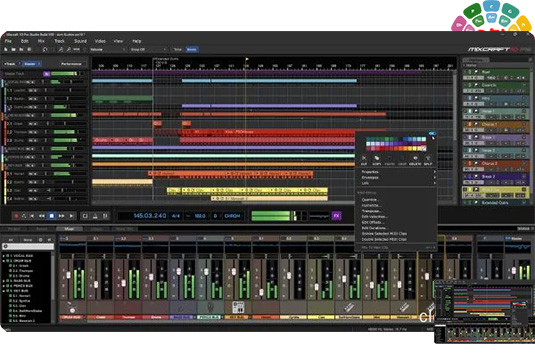Click the rewind button in the transport bar
Viewport: 535px width, 363px height.
42,216
